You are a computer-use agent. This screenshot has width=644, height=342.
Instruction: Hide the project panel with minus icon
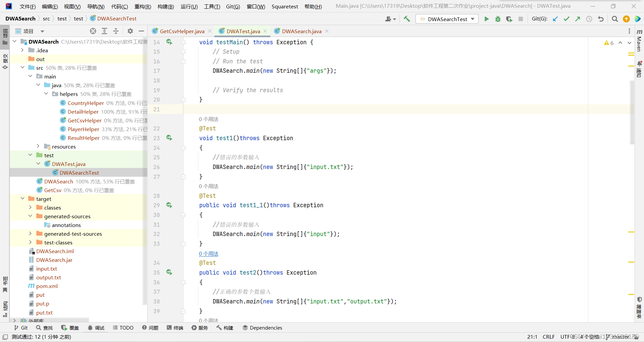141,31
